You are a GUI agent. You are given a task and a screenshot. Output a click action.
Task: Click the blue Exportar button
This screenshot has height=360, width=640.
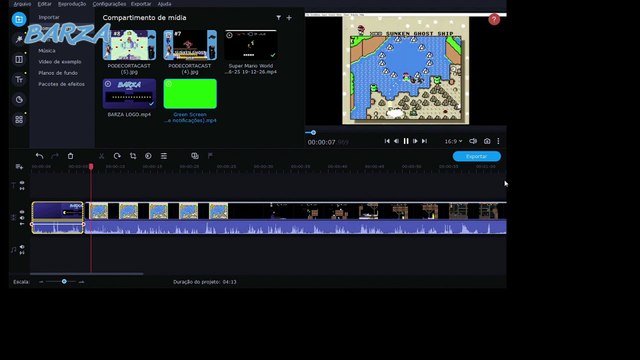476,156
